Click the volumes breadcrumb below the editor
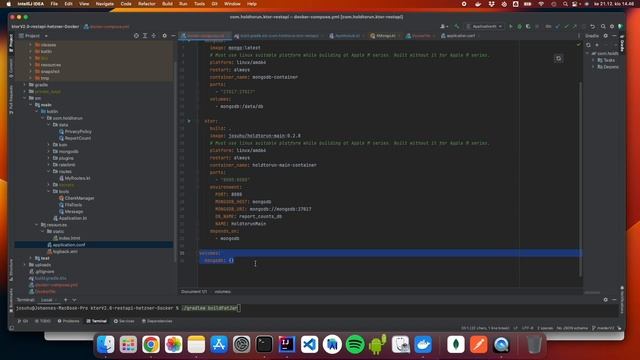The width and height of the screenshot is (640, 360). coord(222,292)
